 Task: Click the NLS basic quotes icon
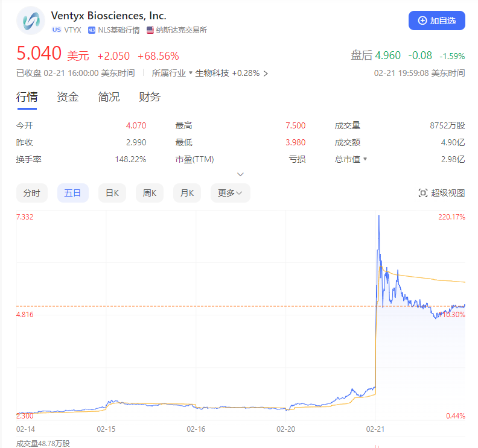pyautogui.click(x=92, y=30)
